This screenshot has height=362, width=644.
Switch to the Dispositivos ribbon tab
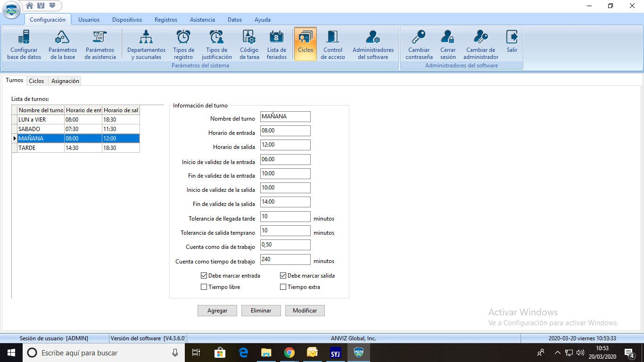127,20
